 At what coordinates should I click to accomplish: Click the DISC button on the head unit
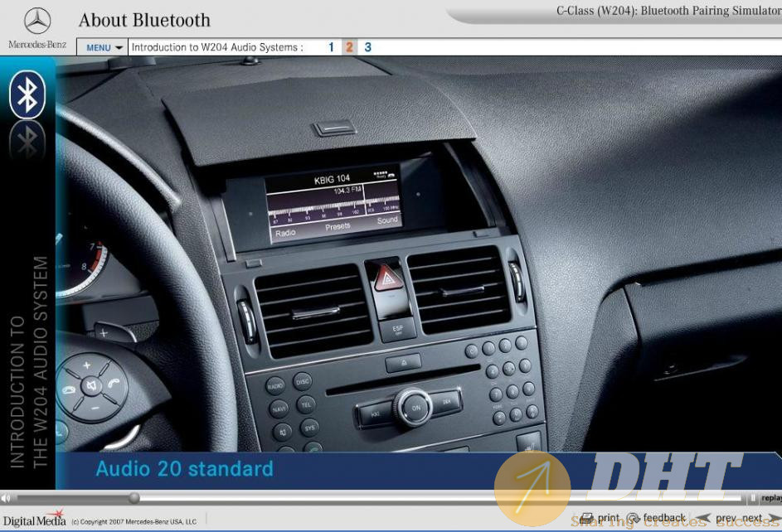(x=303, y=381)
